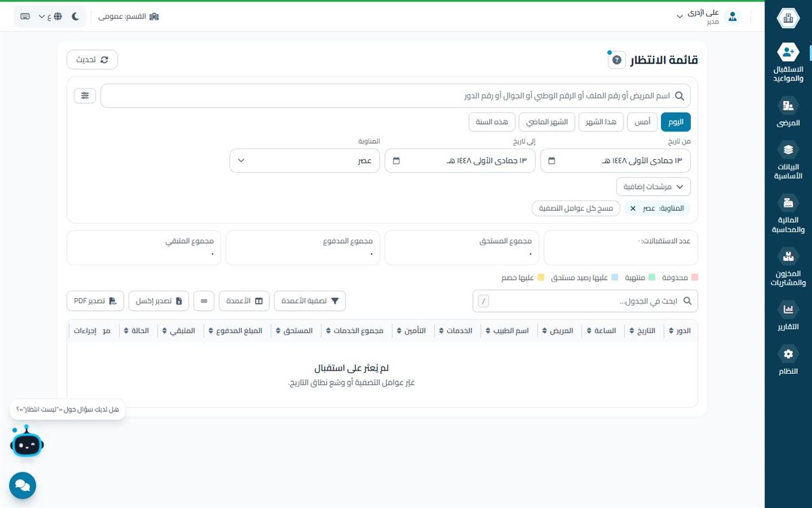Click the عدد الاستقبالات summary card
This screenshot has height=508, width=812.
tap(621, 247)
